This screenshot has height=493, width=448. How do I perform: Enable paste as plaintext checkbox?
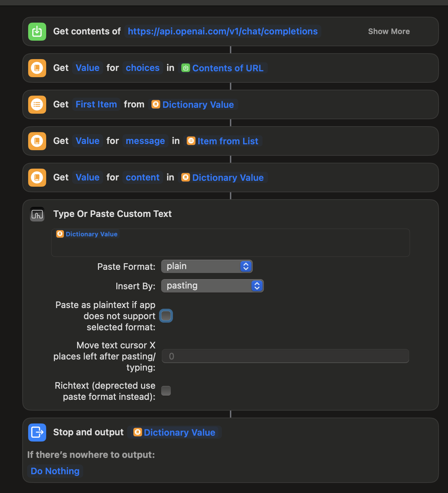coord(166,316)
